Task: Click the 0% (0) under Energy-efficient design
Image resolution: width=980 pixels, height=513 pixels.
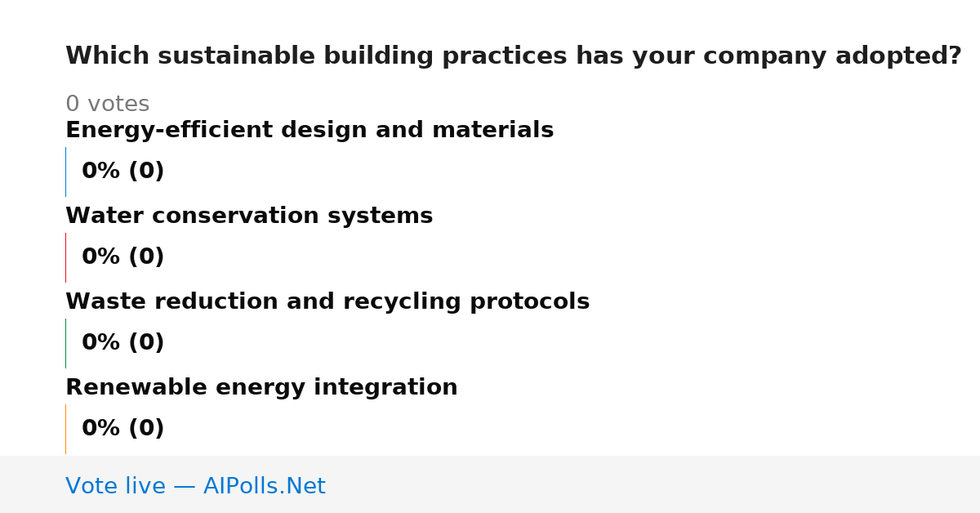Action: point(123,172)
